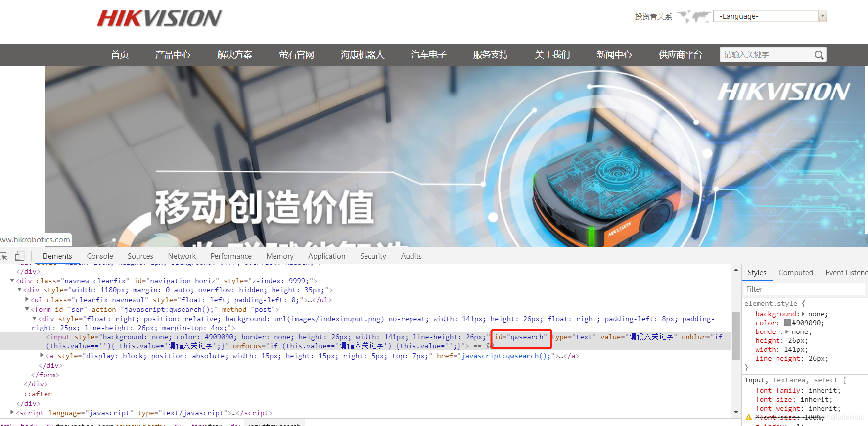The height and width of the screenshot is (426, 868).
Task: Click the Elements panel scroll up arrow
Action: [x=736, y=270]
